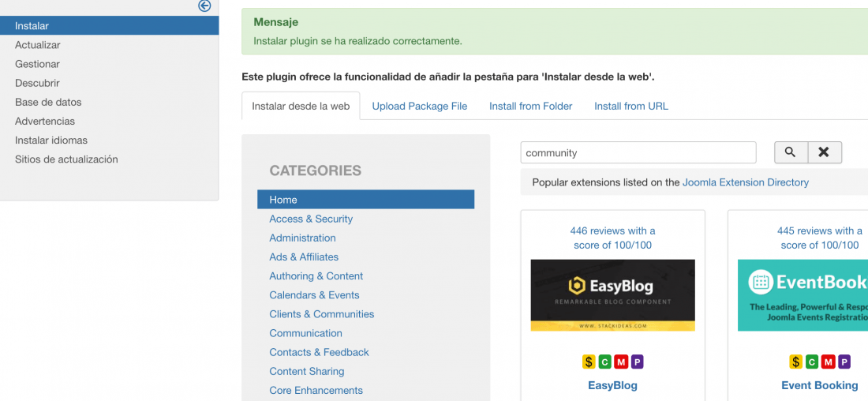Click the Event Booking extension title link
Image resolution: width=868 pixels, height=401 pixels.
tap(820, 385)
